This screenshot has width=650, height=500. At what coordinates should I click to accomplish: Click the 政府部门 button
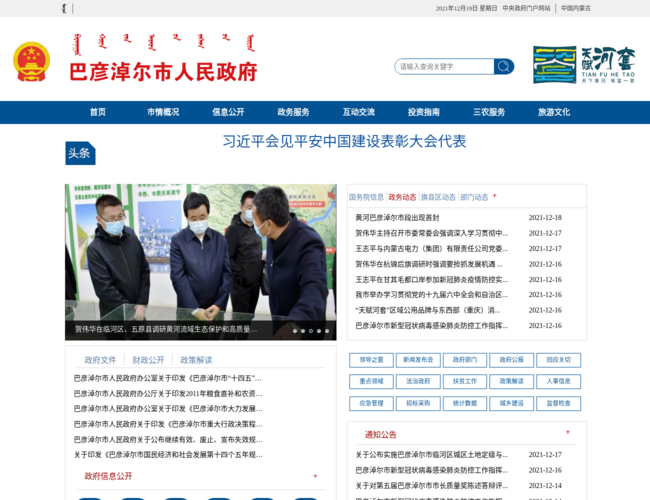click(x=465, y=360)
